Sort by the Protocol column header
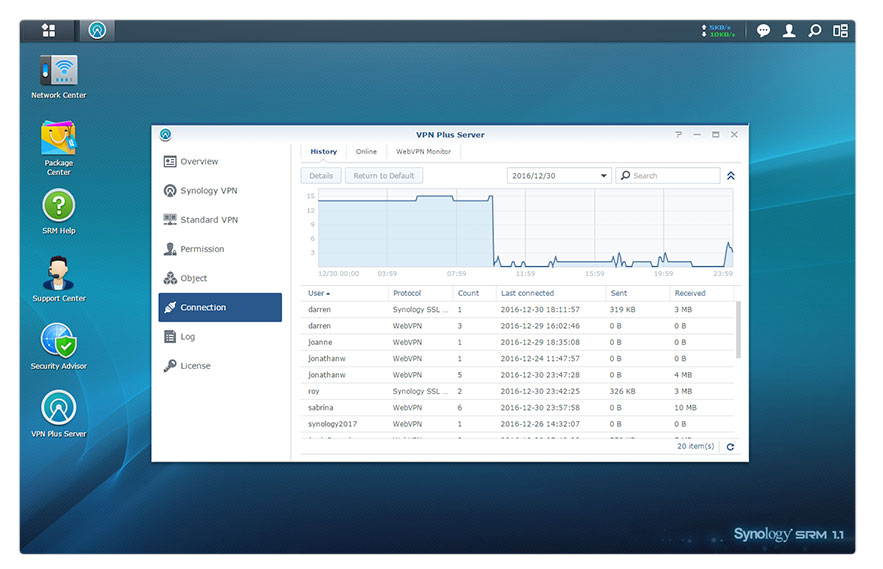This screenshot has width=883, height=569. coord(420,294)
